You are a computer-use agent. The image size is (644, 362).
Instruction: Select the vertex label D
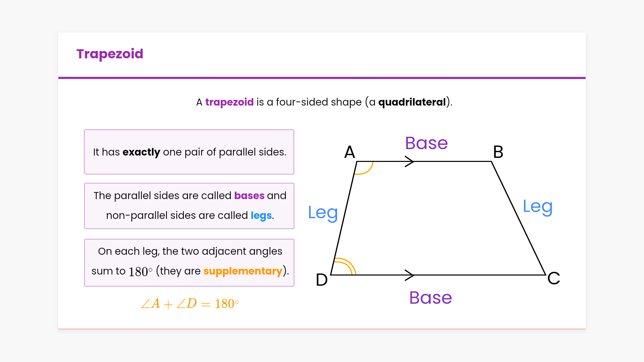coord(322,280)
